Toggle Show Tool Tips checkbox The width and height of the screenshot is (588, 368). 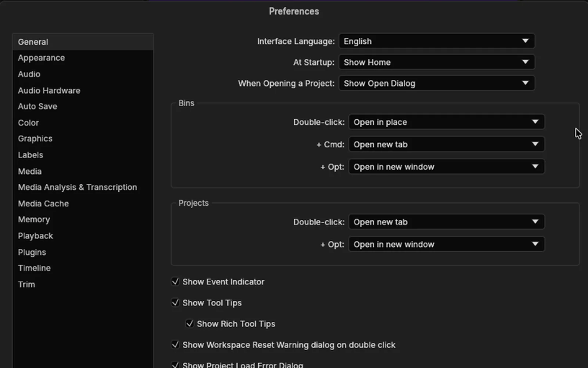click(175, 302)
